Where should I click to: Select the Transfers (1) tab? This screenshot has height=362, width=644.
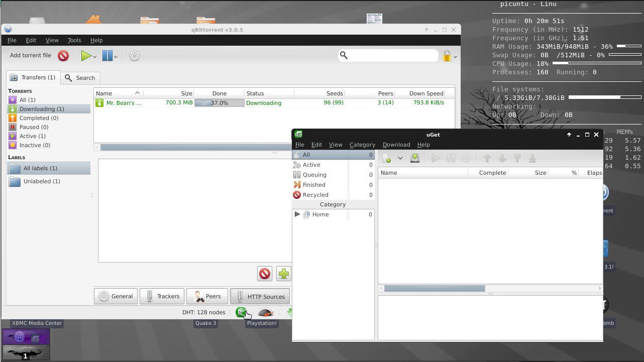tap(33, 77)
